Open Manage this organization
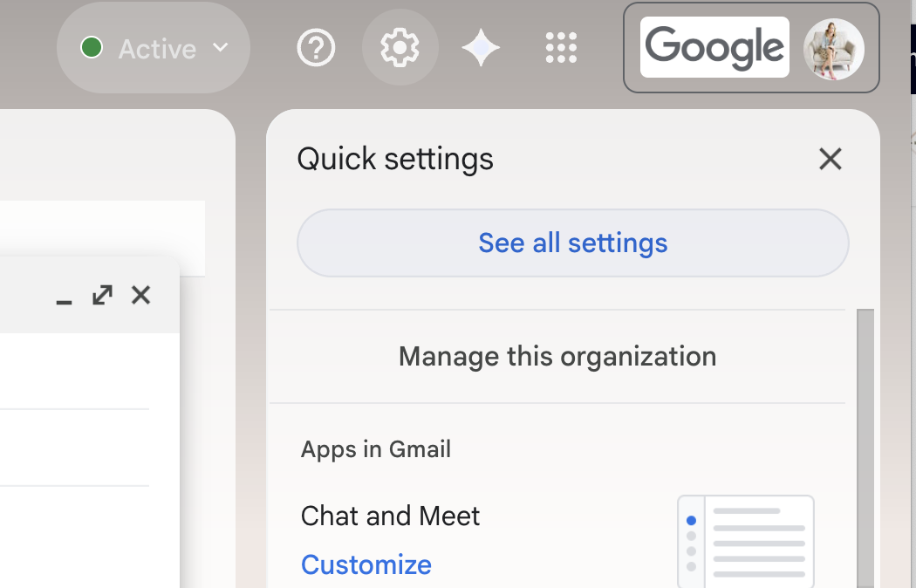This screenshot has height=588, width=916. point(557,356)
